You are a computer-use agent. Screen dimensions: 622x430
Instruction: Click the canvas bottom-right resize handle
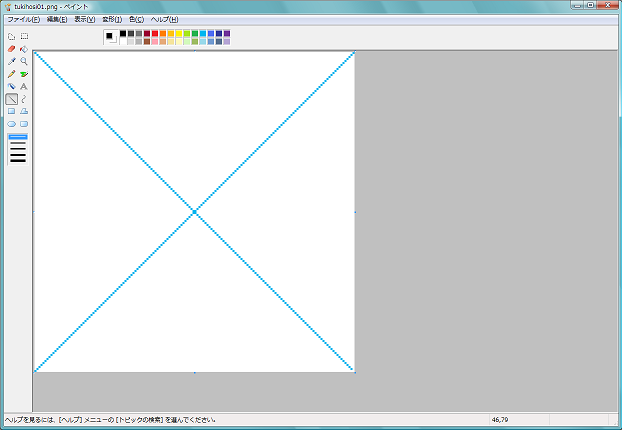pyautogui.click(x=355, y=373)
